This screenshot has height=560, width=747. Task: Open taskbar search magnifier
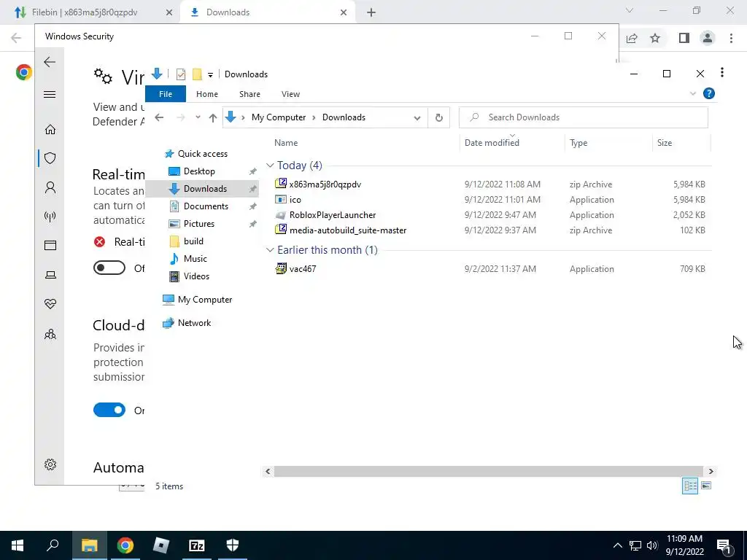53,545
